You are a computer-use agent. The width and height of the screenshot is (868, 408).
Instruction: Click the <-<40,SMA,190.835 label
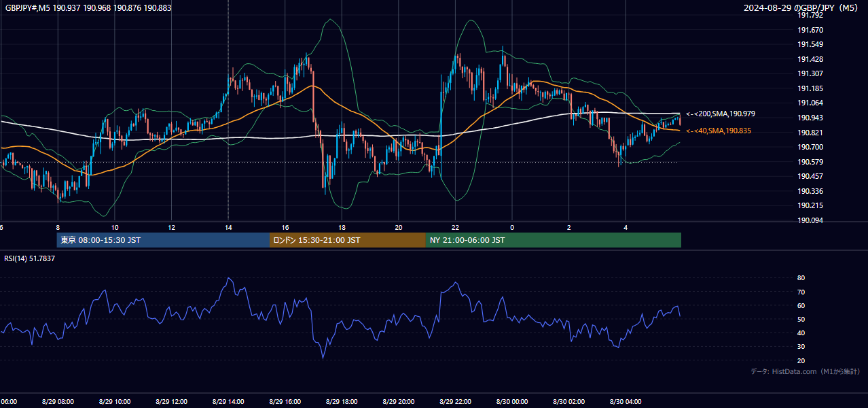point(719,131)
